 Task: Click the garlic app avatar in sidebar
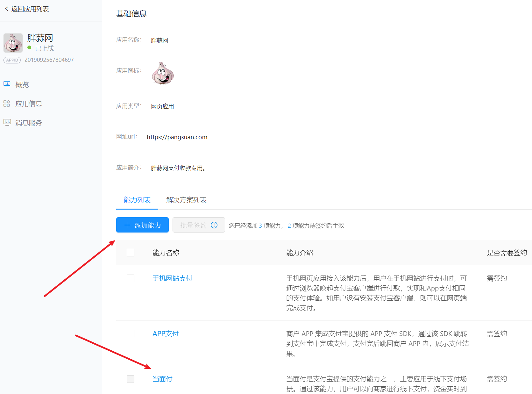(13, 43)
